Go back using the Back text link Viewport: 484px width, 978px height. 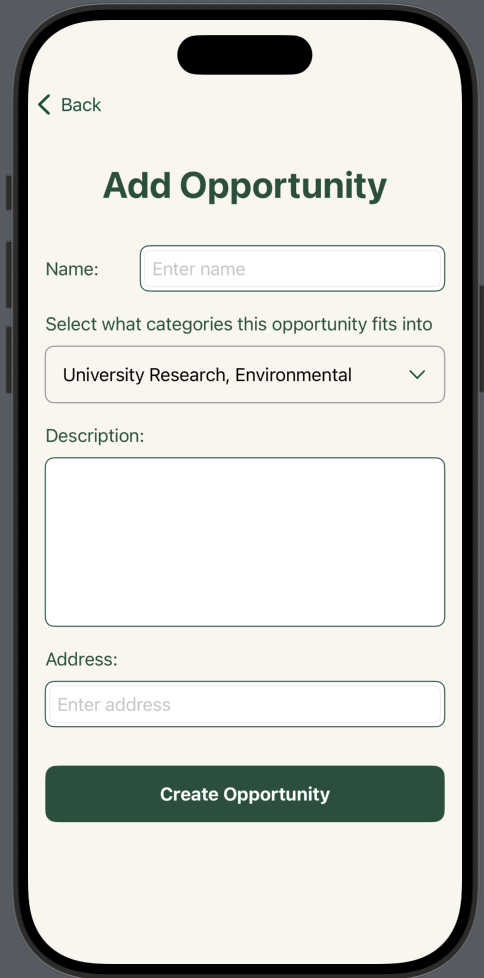click(81, 105)
